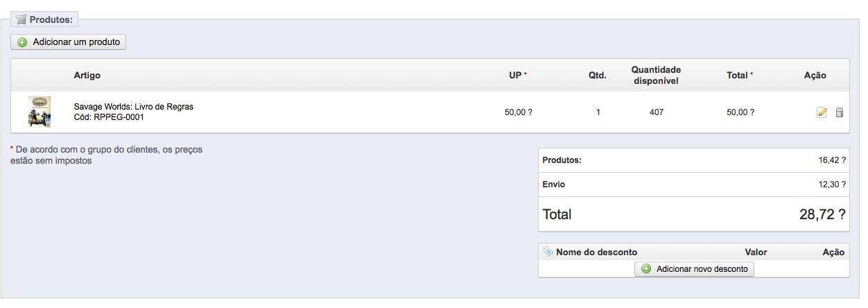The height and width of the screenshot is (308, 868).
Task: Select the product name Savage Worlds: Livro de Regras
Action: pyautogui.click(x=134, y=107)
